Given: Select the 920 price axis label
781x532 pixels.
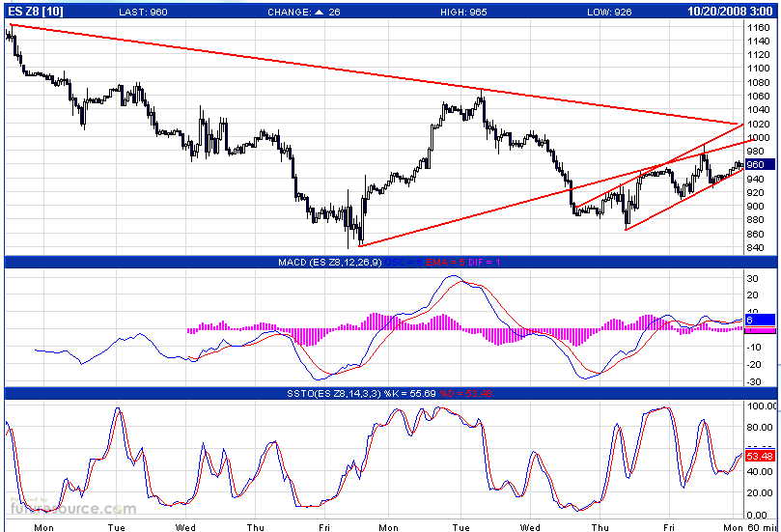Looking at the screenshot, I should tap(755, 193).
